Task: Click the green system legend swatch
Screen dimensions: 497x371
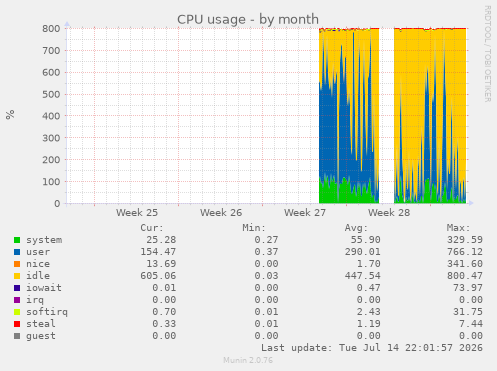Action: point(17,240)
